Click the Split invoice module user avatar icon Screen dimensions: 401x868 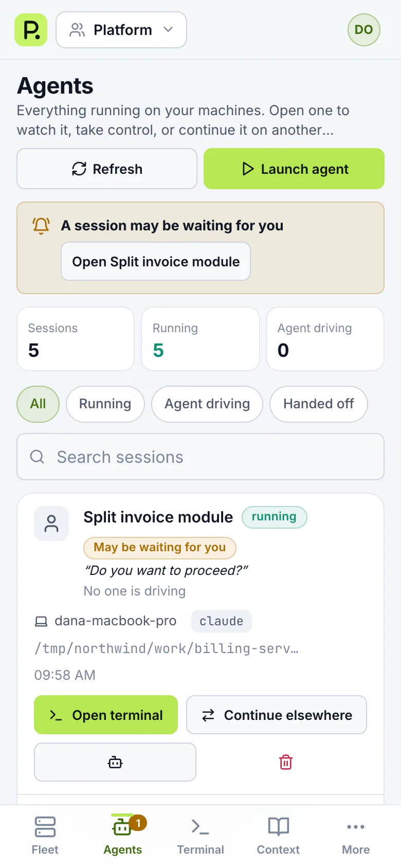click(51, 523)
